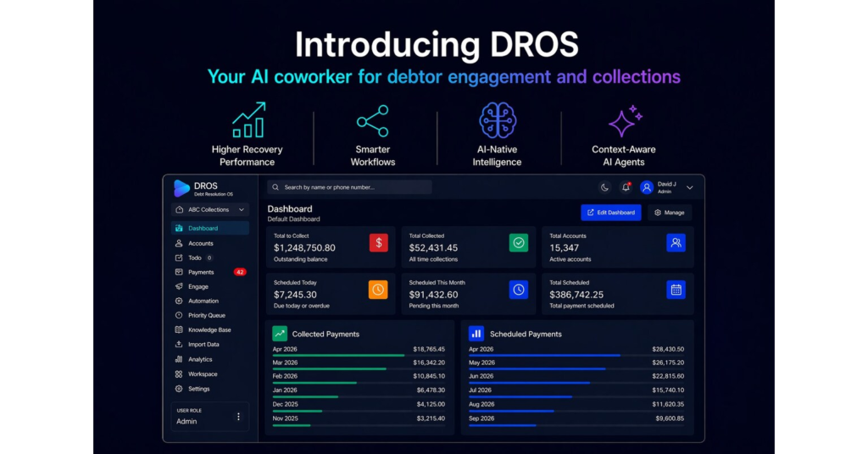Click the DROS logo icon
Screen dimensions: 868x454
click(x=182, y=188)
